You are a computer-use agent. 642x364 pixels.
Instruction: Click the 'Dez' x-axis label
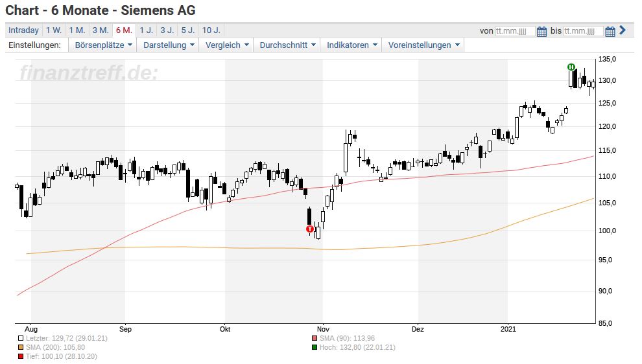pyautogui.click(x=418, y=329)
